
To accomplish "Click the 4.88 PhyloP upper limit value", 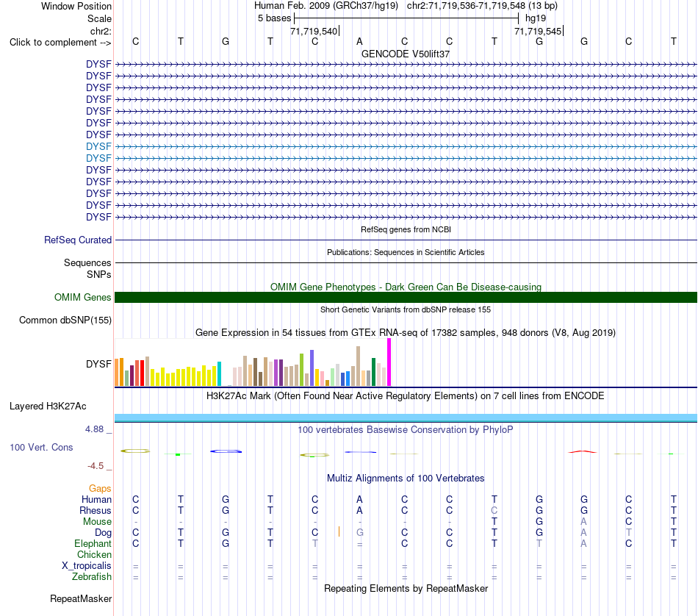I will click(x=94, y=429).
